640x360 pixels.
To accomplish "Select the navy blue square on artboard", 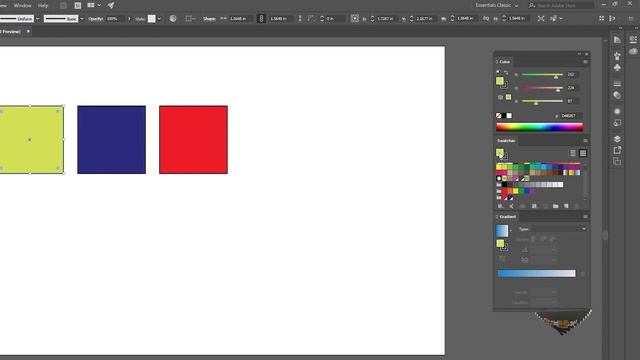I will click(111, 140).
